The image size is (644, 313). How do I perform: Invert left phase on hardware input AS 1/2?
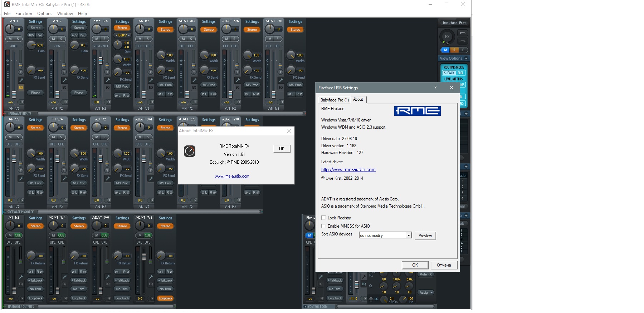[x=161, y=94]
